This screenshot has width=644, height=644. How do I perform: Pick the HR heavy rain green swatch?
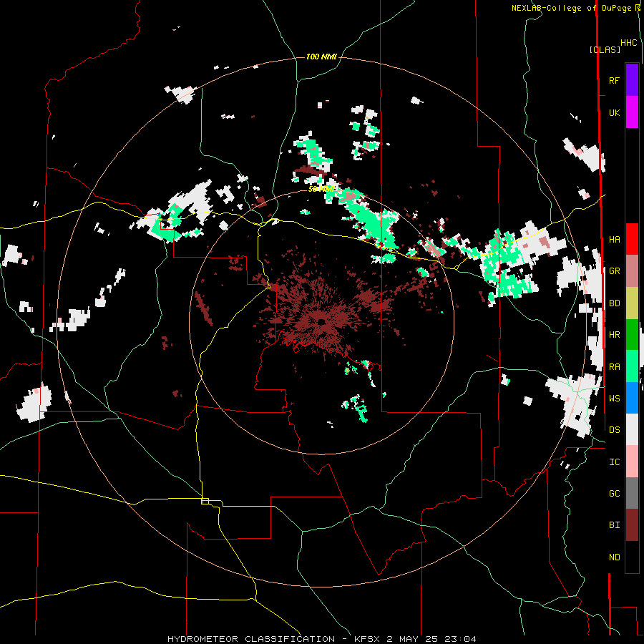(x=632, y=334)
